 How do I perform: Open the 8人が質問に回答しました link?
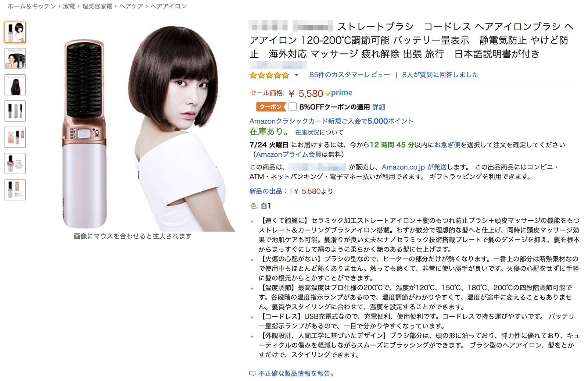tap(440, 75)
